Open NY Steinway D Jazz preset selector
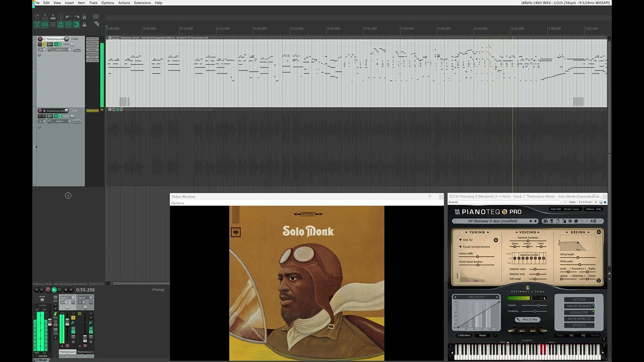Viewport: 644px width, 362px height. (x=493, y=221)
